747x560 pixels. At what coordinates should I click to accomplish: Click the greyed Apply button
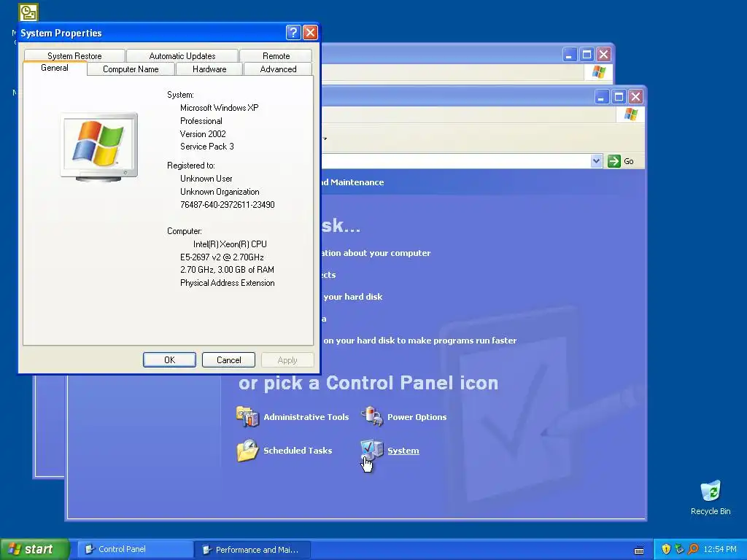pyautogui.click(x=287, y=360)
